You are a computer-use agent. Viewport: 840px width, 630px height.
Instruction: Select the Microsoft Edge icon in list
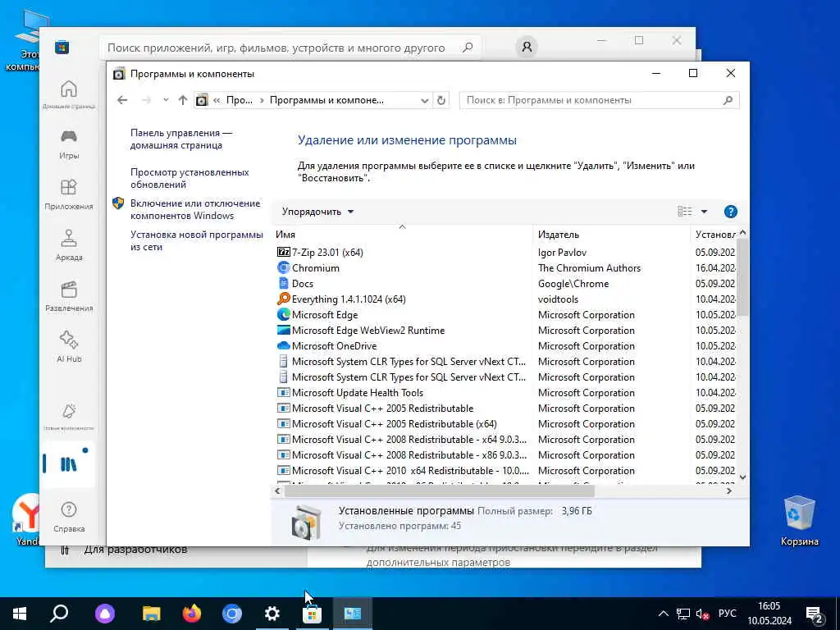283,314
